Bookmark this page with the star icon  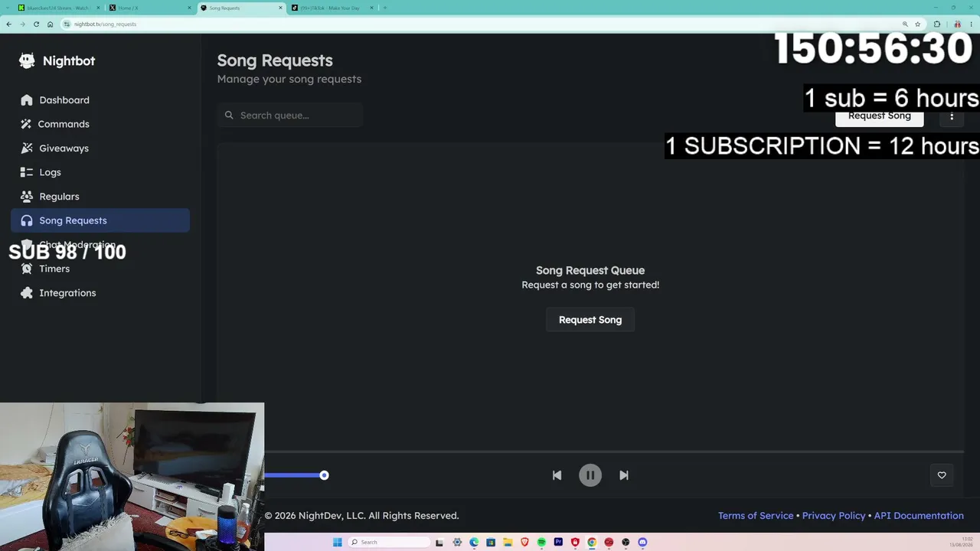917,24
